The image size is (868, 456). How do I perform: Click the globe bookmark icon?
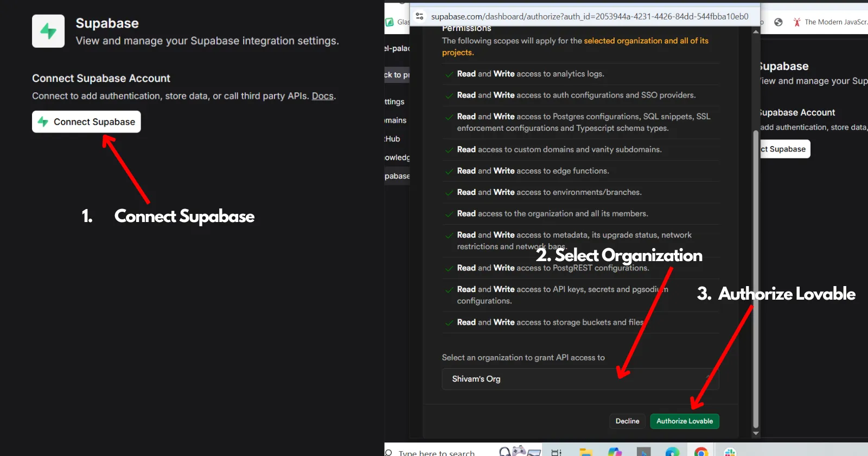[x=778, y=22]
